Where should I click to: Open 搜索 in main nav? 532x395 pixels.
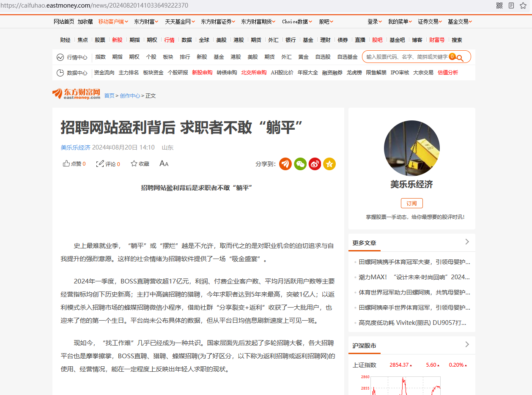pyautogui.click(x=457, y=40)
